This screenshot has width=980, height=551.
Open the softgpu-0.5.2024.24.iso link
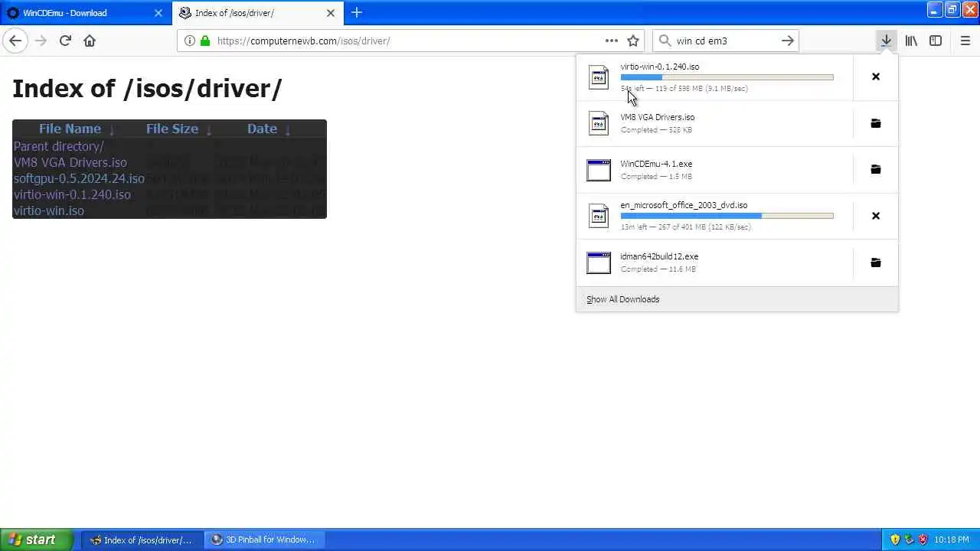click(79, 178)
